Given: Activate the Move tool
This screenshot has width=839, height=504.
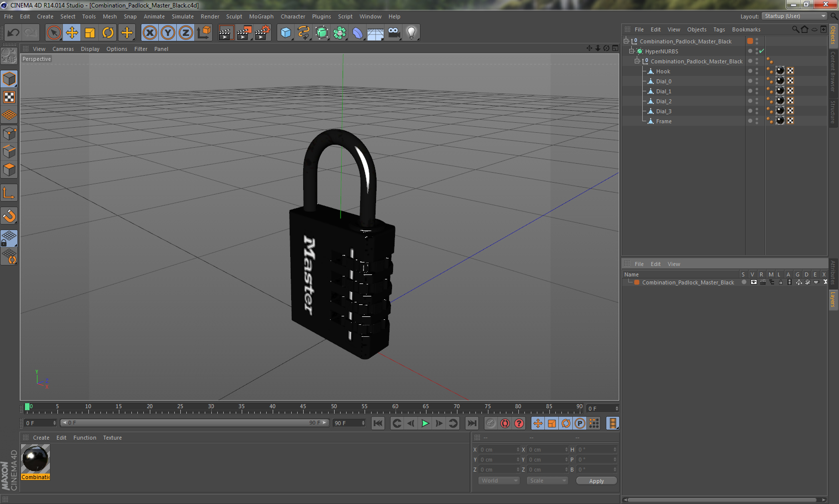Looking at the screenshot, I should pos(72,33).
